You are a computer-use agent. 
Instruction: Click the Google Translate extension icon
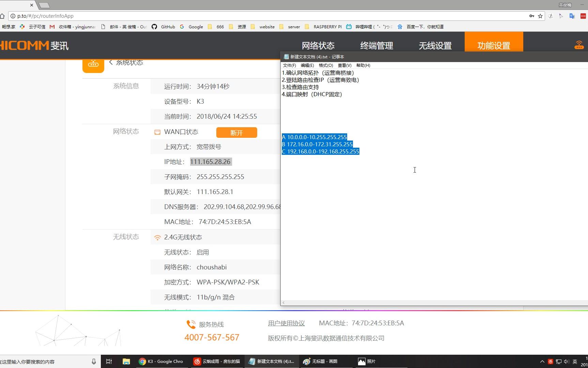click(572, 16)
